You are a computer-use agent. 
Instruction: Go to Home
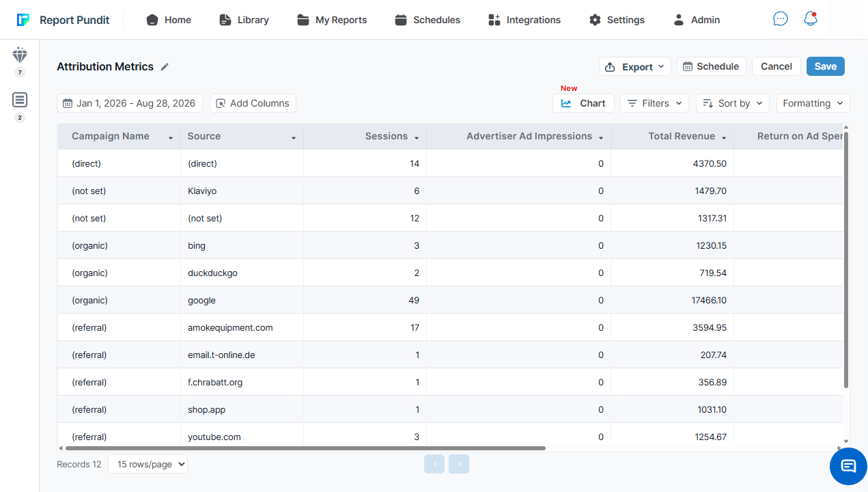click(x=169, y=20)
